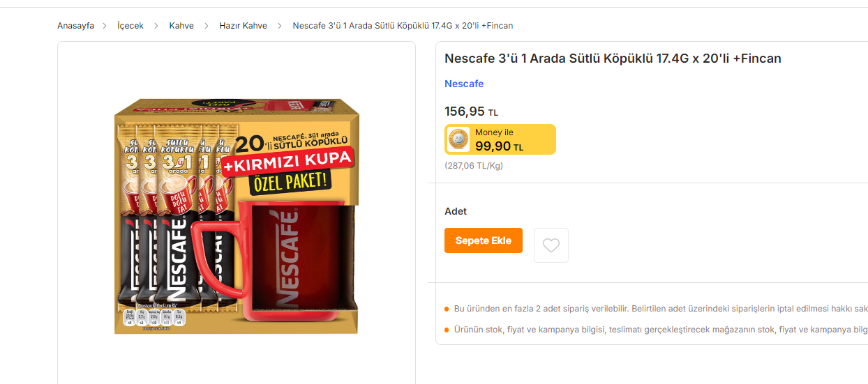Open the İçecek category breadcrumb
868x384 pixels.
pyautogui.click(x=130, y=26)
